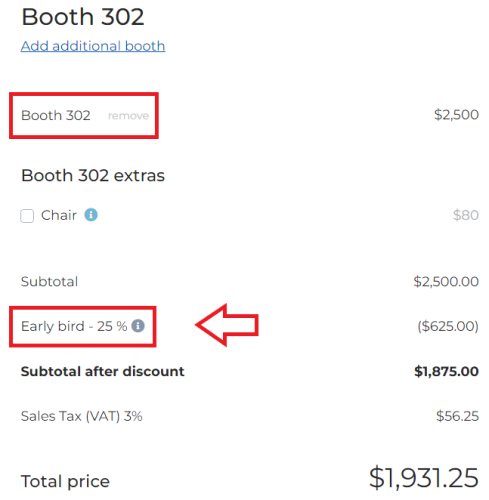Viewport: 489px width, 500px height.
Task: Click the red arrow annotation
Action: pos(227,325)
